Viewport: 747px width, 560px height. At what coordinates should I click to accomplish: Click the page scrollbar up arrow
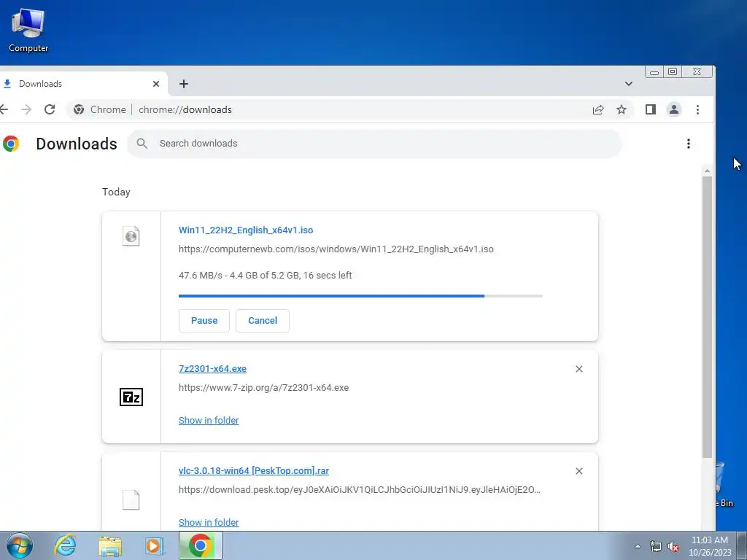pyautogui.click(x=707, y=171)
